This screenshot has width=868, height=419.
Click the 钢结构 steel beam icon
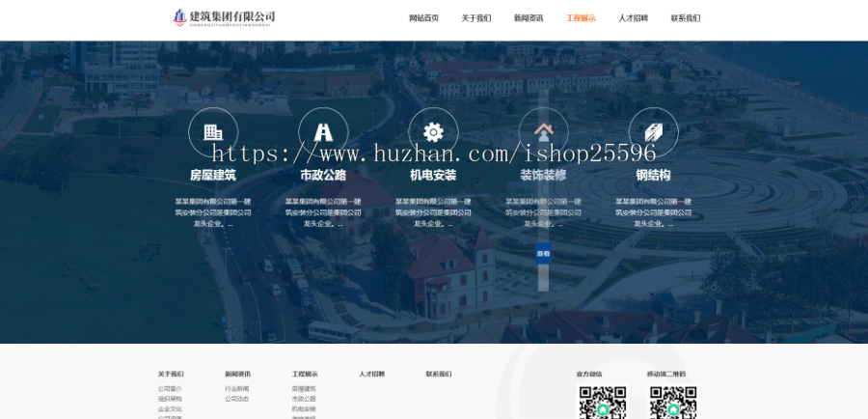[x=654, y=132]
